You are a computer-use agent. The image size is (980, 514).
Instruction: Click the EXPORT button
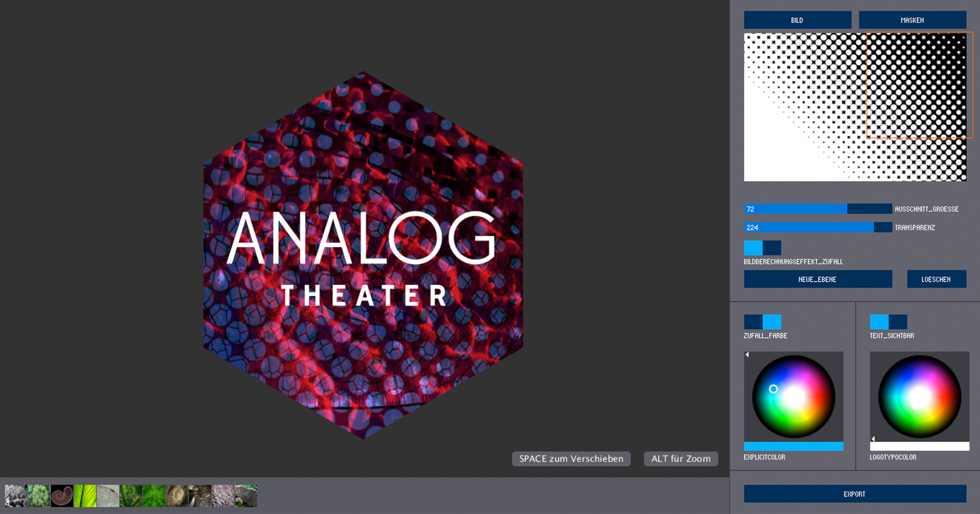tap(855, 494)
